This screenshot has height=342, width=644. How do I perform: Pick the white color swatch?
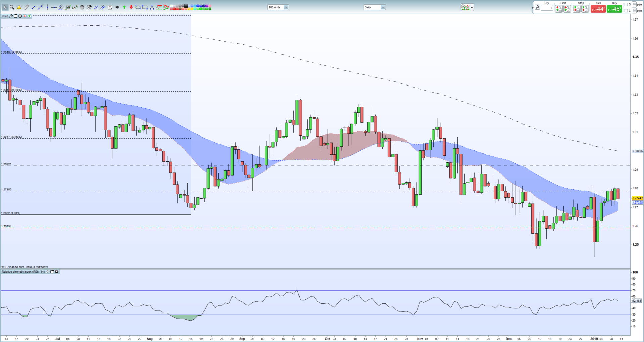pyautogui.click(x=171, y=6)
